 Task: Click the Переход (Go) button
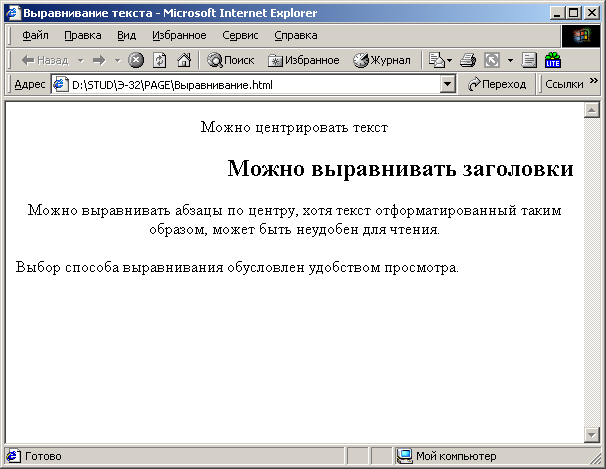pyautogui.click(x=496, y=84)
